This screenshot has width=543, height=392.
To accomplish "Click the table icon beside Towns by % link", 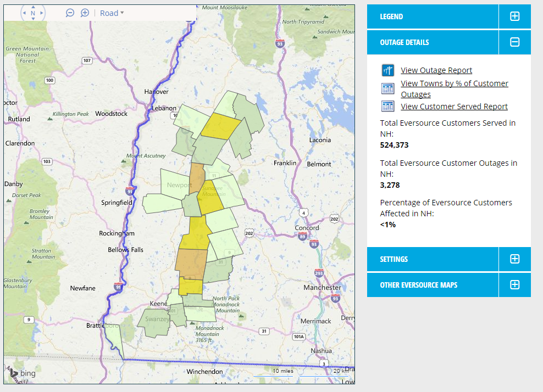I will (x=388, y=88).
